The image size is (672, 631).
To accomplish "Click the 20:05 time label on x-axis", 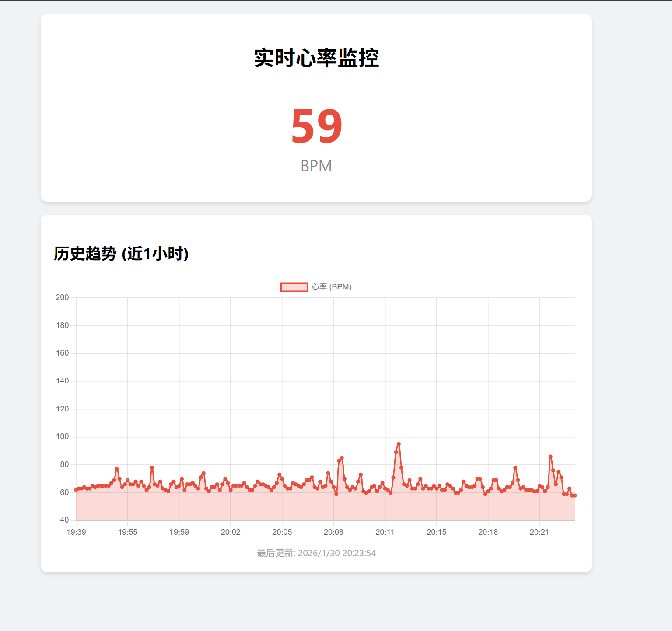I will tap(282, 532).
